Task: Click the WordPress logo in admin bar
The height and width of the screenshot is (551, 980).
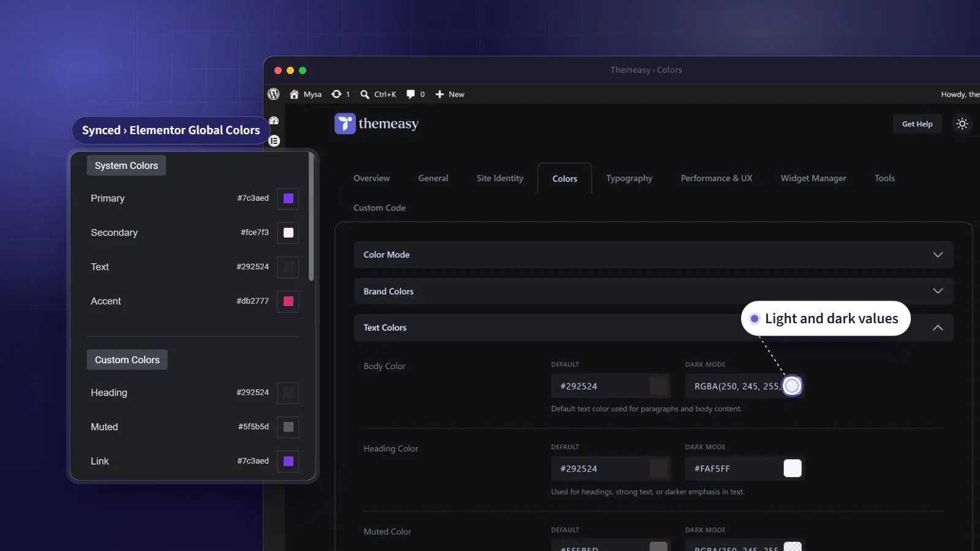Action: click(x=274, y=94)
